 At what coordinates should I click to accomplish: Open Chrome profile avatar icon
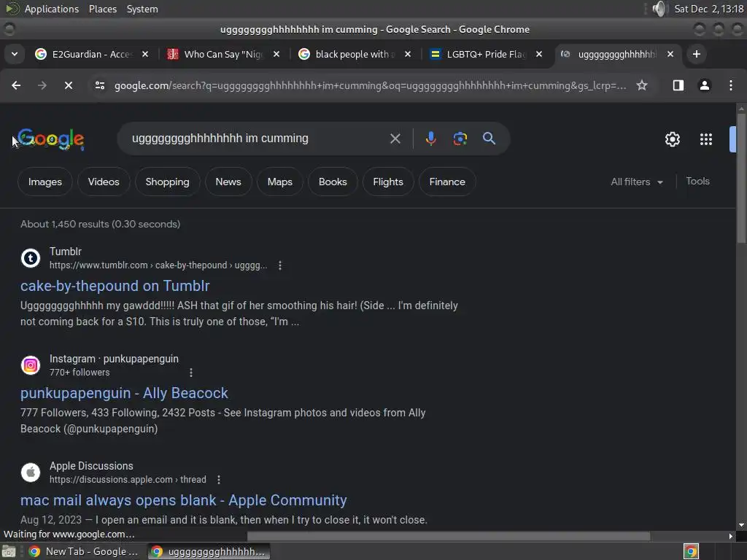pyautogui.click(x=704, y=85)
